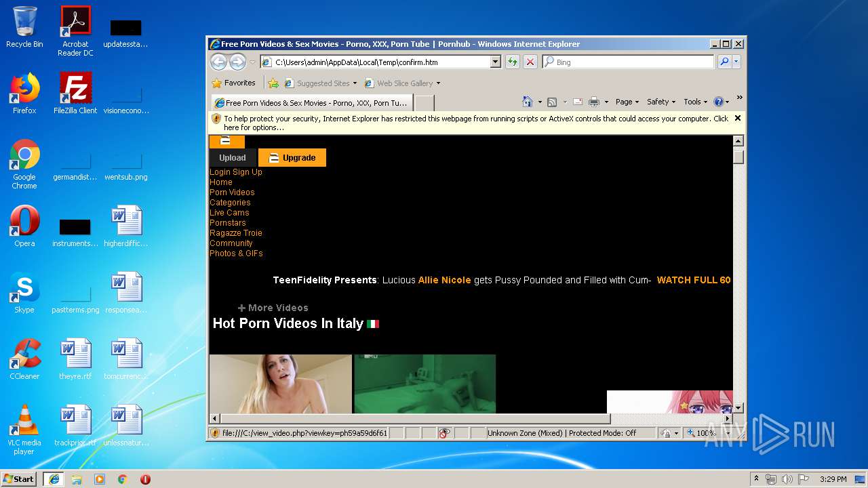Dismiss the security information bar
This screenshot has width=868, height=488.
738,118
